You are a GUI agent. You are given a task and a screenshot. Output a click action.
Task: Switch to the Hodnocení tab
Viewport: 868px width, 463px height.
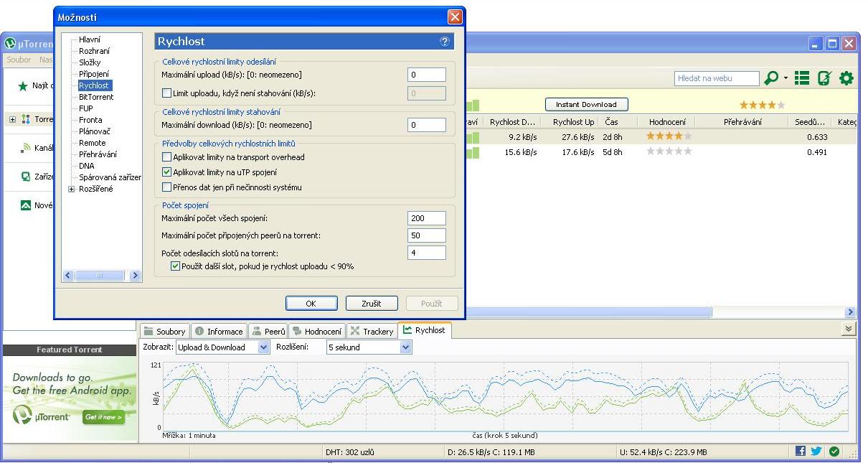click(x=317, y=331)
